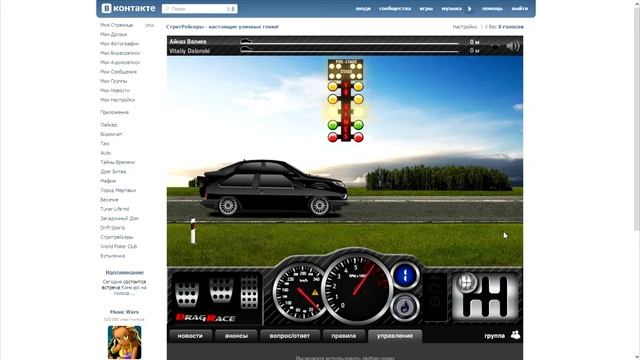Click Айназ Валиев race progress bar

pos(350,42)
